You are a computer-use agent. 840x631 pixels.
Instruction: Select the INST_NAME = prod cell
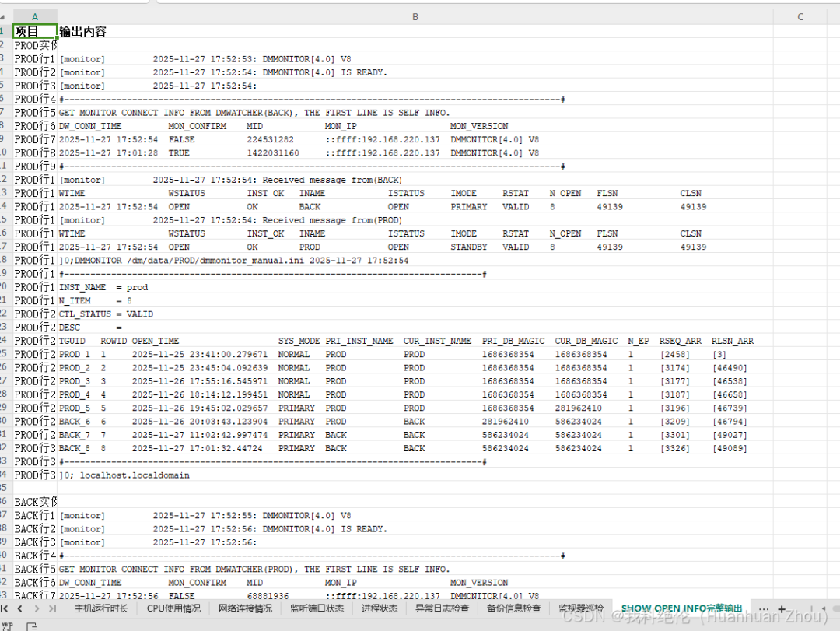415,287
